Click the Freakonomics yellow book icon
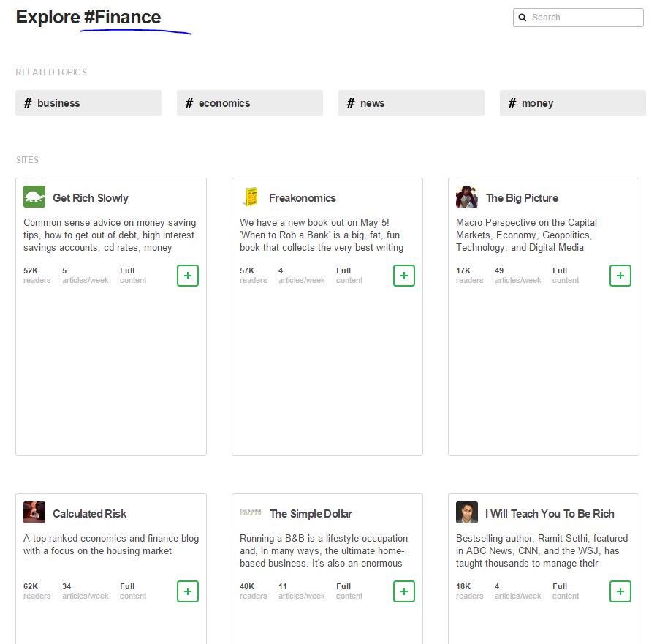657x644 pixels. (x=251, y=197)
